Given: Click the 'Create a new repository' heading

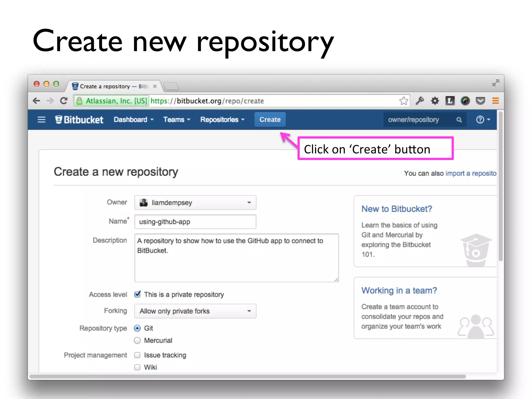Looking at the screenshot, I should (116, 172).
